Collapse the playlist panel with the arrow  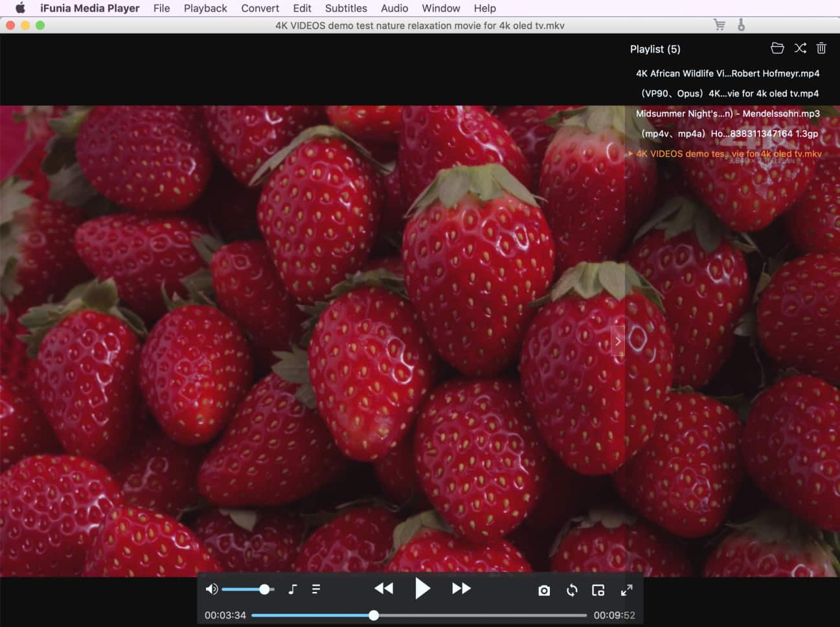pyautogui.click(x=618, y=341)
